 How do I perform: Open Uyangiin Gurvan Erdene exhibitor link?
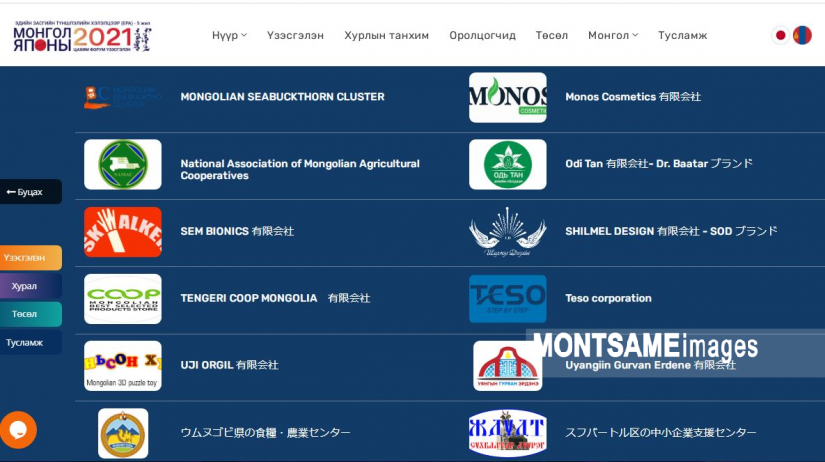coord(650,365)
